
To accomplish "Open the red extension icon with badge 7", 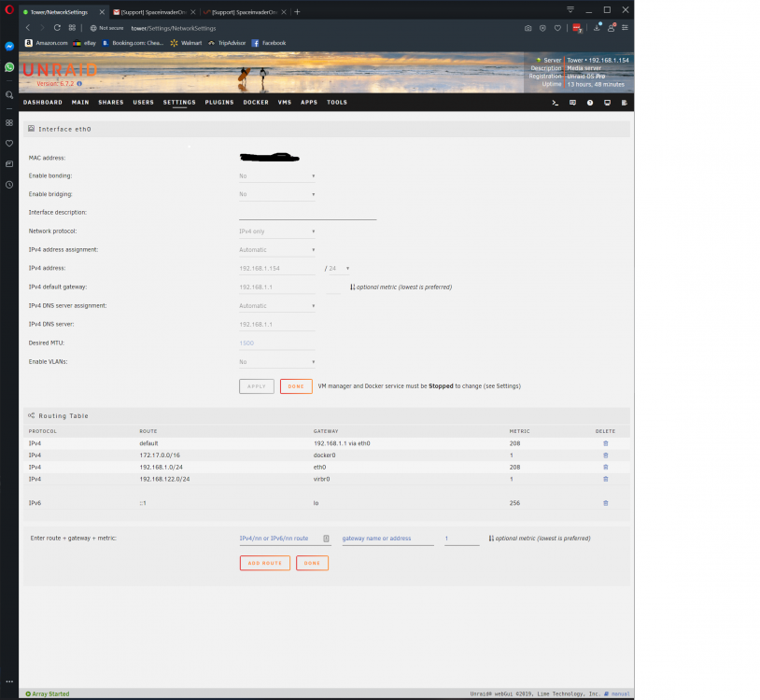I will pos(577,28).
